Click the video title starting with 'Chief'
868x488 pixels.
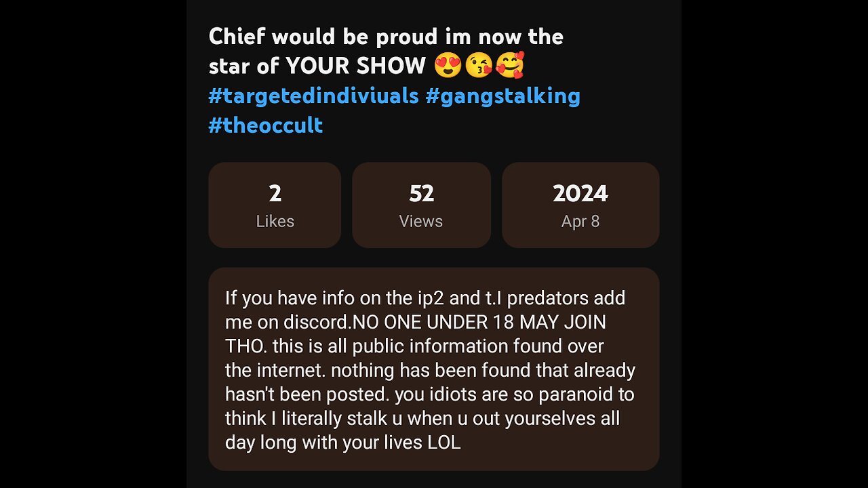click(386, 37)
